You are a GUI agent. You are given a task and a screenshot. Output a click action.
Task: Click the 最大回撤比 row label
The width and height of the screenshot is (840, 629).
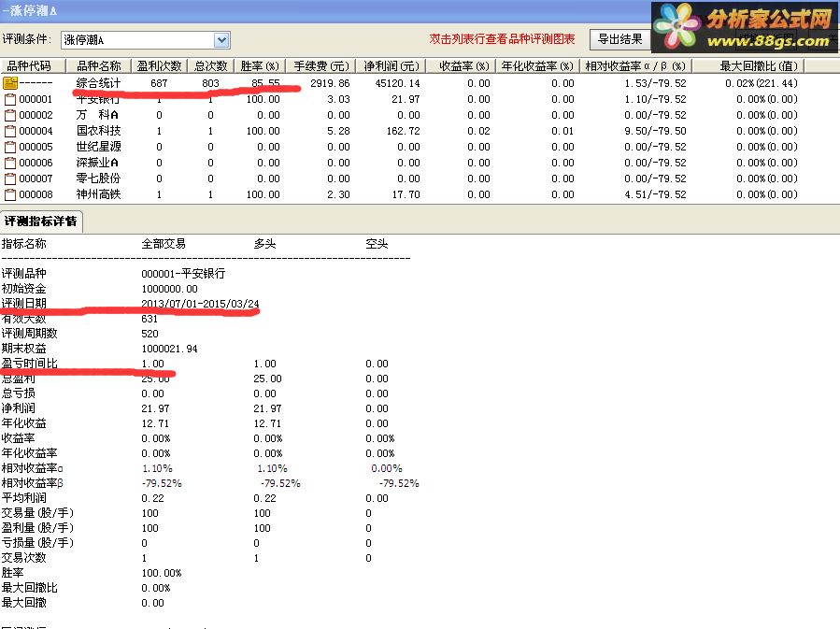point(30,588)
